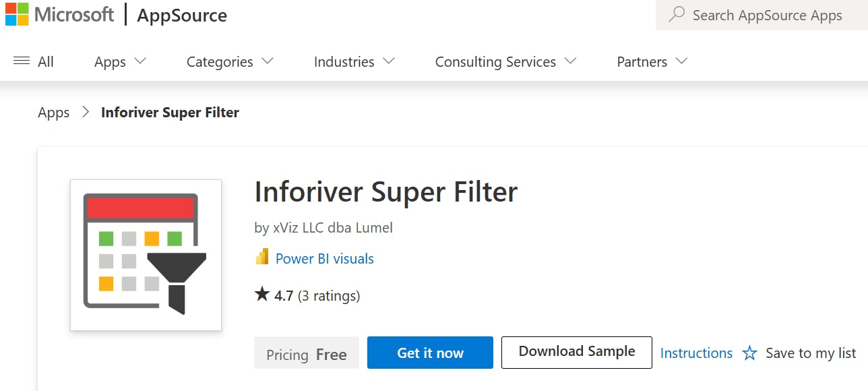The height and width of the screenshot is (391, 868).
Task: Click the Inforiver Super Filter app logo
Action: point(146,255)
